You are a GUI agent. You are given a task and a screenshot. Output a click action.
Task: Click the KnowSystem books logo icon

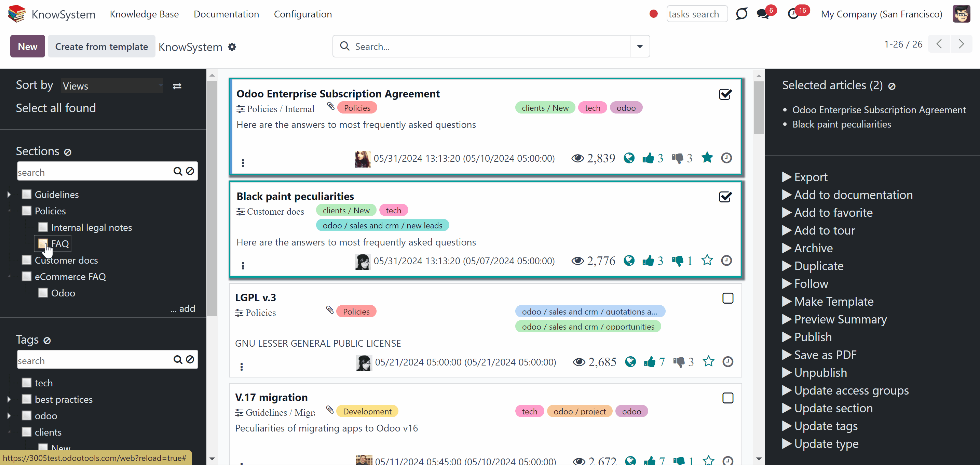coord(17,14)
